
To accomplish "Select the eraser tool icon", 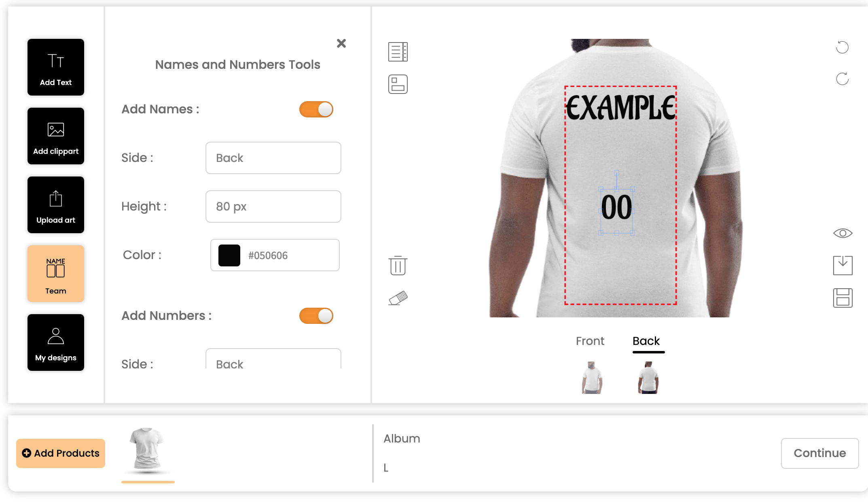I will [x=398, y=298].
